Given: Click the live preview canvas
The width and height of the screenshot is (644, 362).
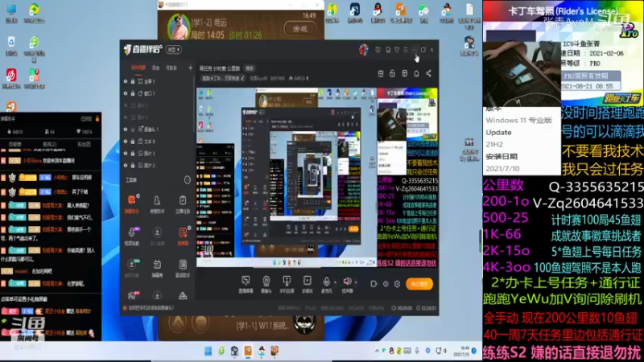Looking at the screenshot, I should [x=317, y=177].
